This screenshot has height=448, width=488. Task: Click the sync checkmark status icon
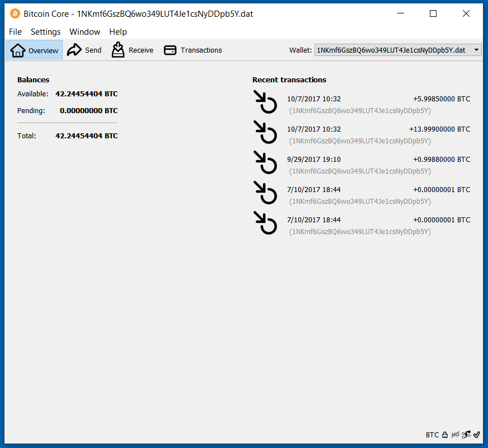(x=476, y=435)
